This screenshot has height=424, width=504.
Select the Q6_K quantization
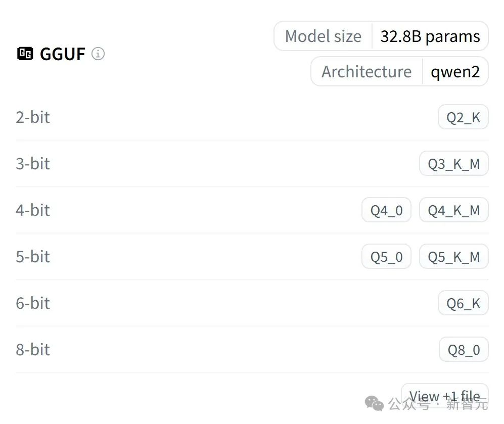pyautogui.click(x=463, y=303)
